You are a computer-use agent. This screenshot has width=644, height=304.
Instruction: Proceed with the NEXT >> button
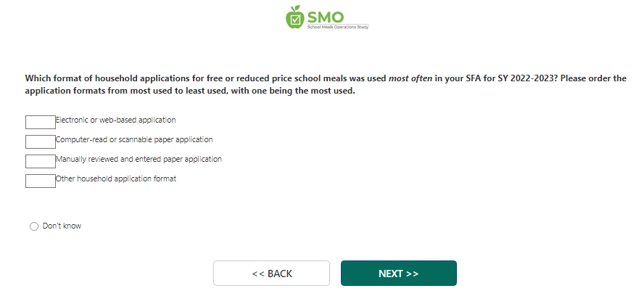pyautogui.click(x=398, y=274)
